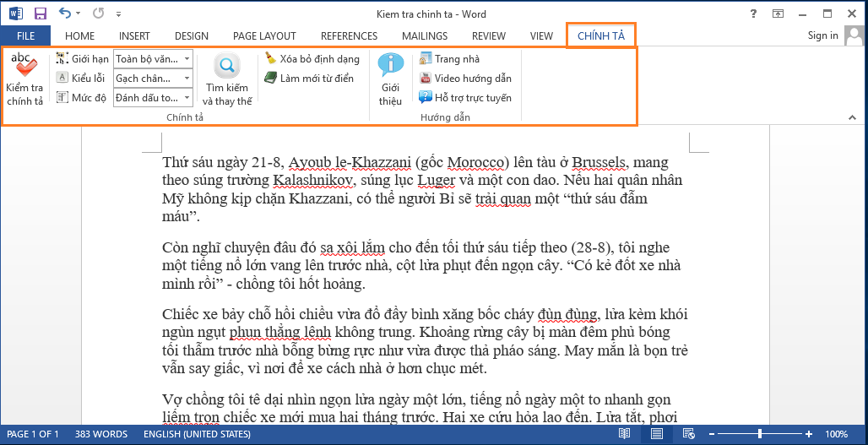Screen dimensions: 868x445
Task: Click the Save icon in quick access toolbar
Action: (40, 14)
